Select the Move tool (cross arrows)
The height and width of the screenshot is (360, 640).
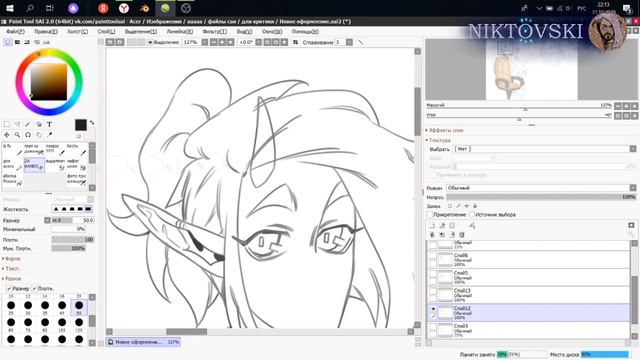tap(7, 135)
